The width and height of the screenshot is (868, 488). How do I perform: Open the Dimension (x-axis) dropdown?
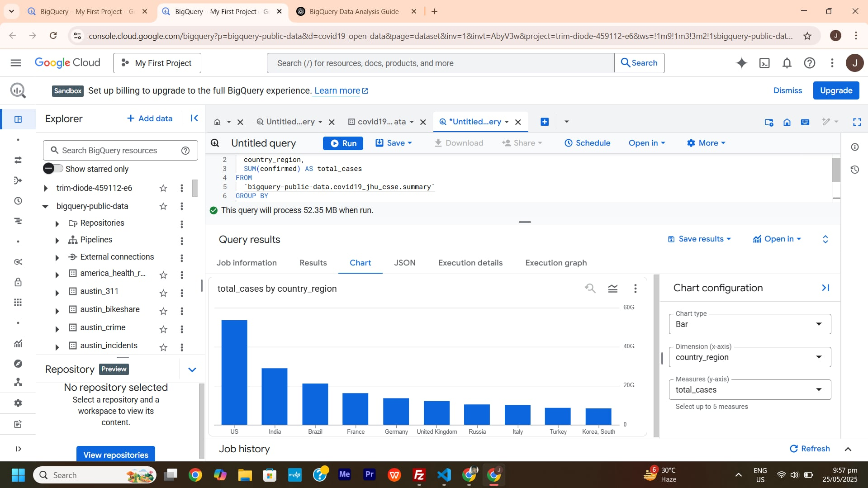749,357
